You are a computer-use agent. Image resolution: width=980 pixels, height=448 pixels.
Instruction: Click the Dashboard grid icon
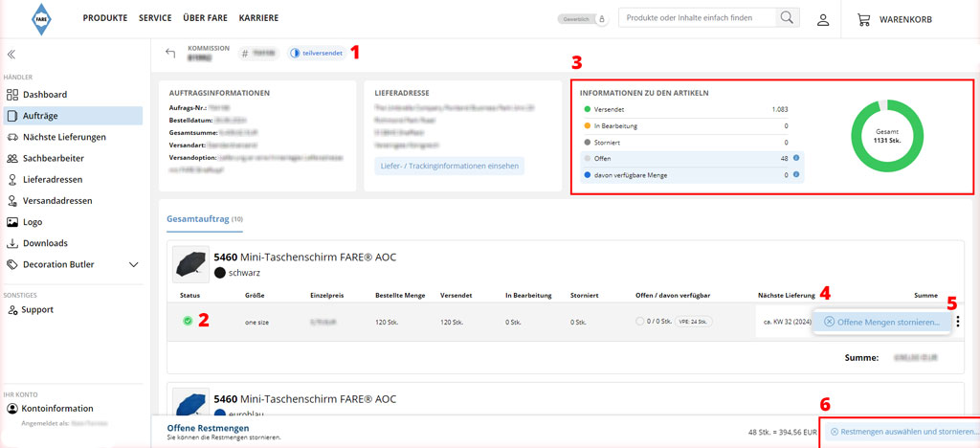[12, 95]
